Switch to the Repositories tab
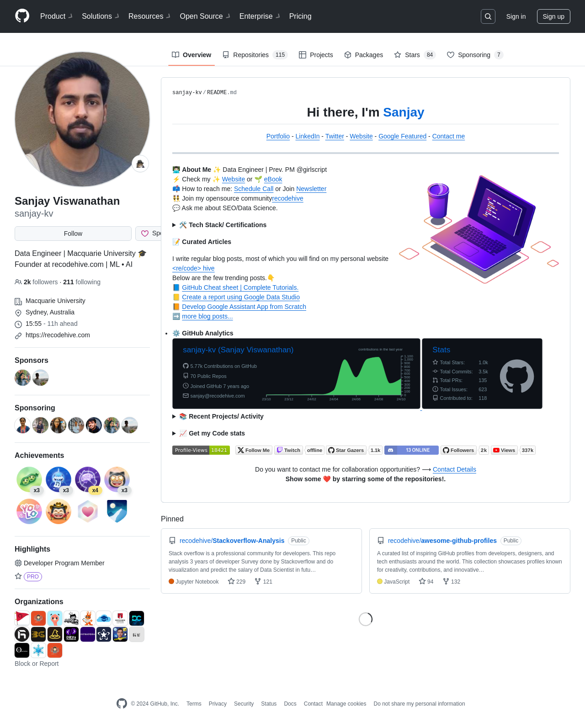The height and width of the screenshot is (728, 585). coord(255,55)
